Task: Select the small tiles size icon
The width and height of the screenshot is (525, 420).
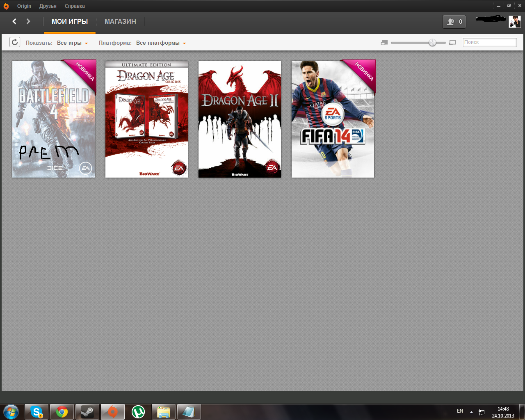Action: click(384, 43)
